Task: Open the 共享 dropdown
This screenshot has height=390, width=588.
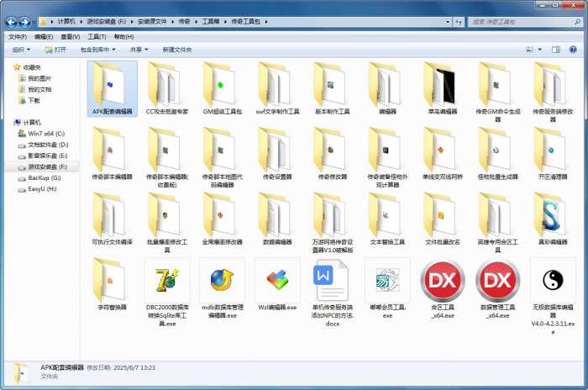Action: pos(139,50)
